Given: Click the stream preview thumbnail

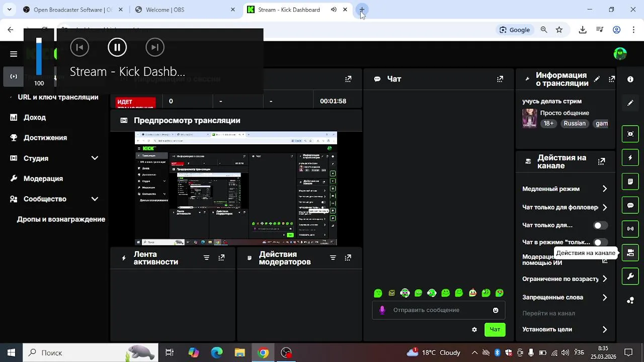Looking at the screenshot, I should 236,189.
